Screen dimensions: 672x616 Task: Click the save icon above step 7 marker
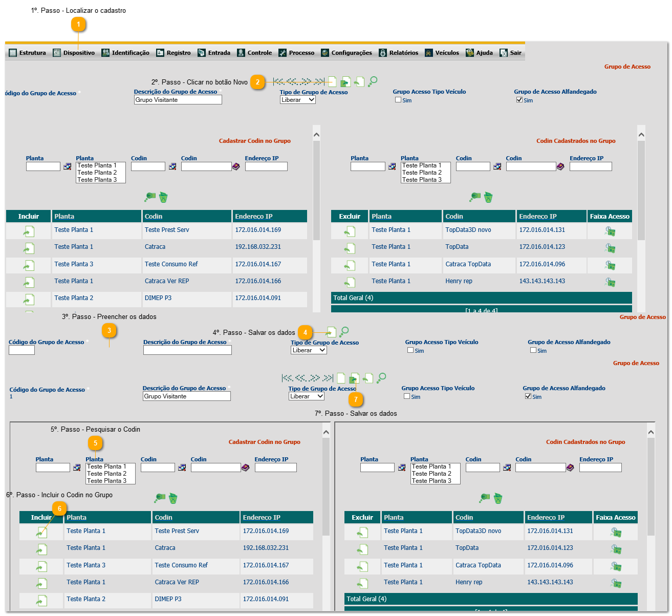[354, 378]
